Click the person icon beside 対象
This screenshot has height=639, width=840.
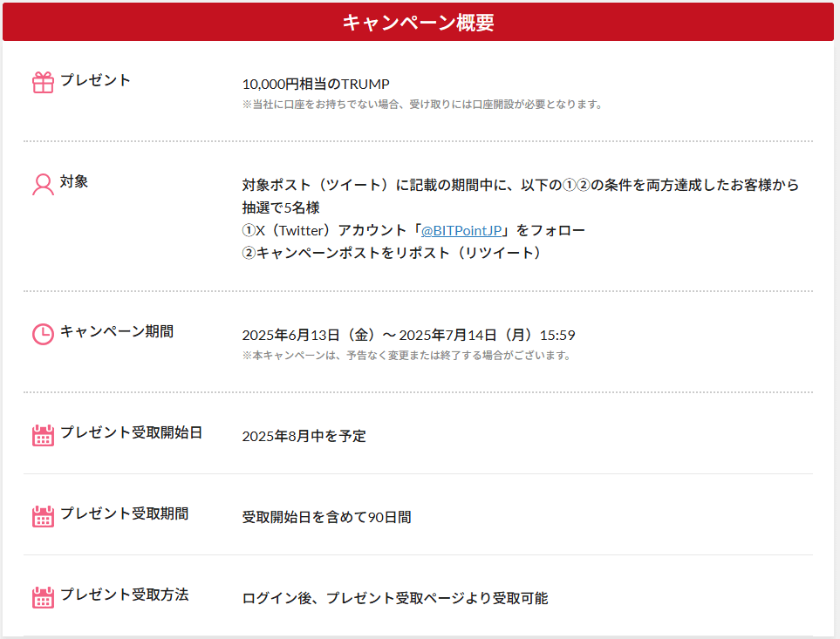point(43,185)
